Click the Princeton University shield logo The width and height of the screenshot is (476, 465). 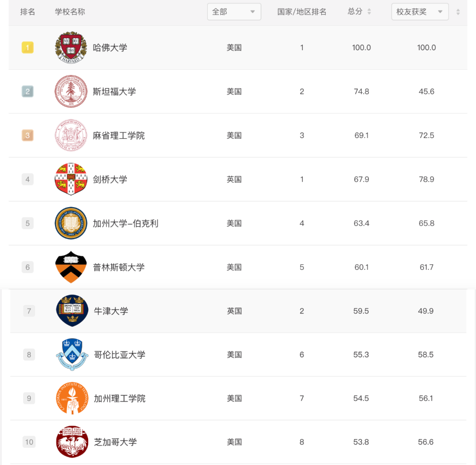[71, 267]
